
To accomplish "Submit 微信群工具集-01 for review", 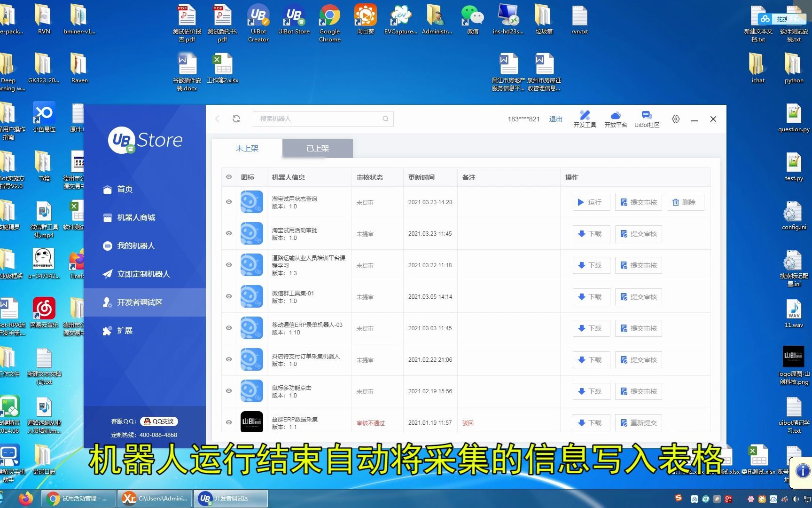I will pos(638,297).
